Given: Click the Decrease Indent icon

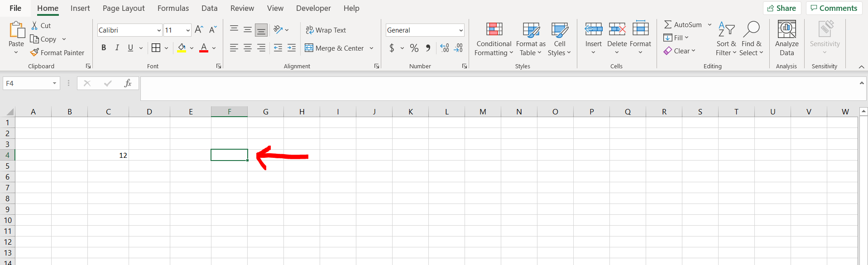Looking at the screenshot, I should click(x=278, y=48).
